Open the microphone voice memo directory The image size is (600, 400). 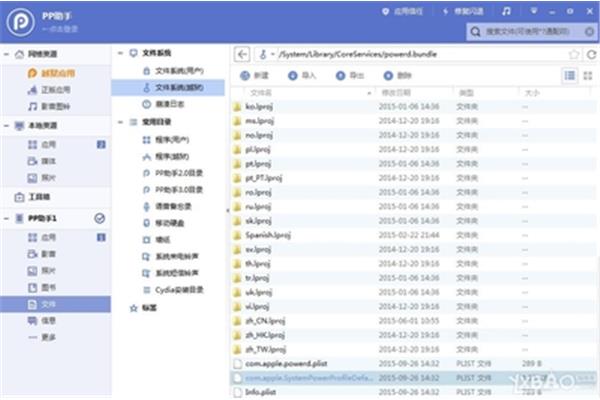(x=167, y=207)
